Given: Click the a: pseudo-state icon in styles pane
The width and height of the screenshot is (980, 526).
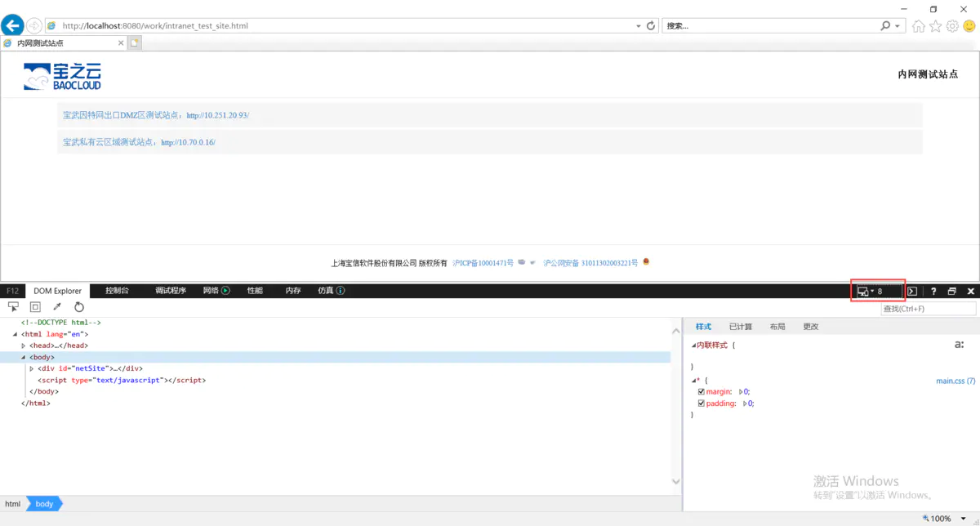Looking at the screenshot, I should point(959,345).
